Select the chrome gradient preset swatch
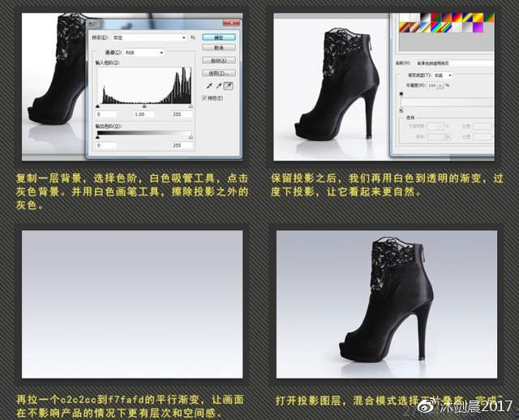Viewport: 519px width, 420px height. (426, 28)
